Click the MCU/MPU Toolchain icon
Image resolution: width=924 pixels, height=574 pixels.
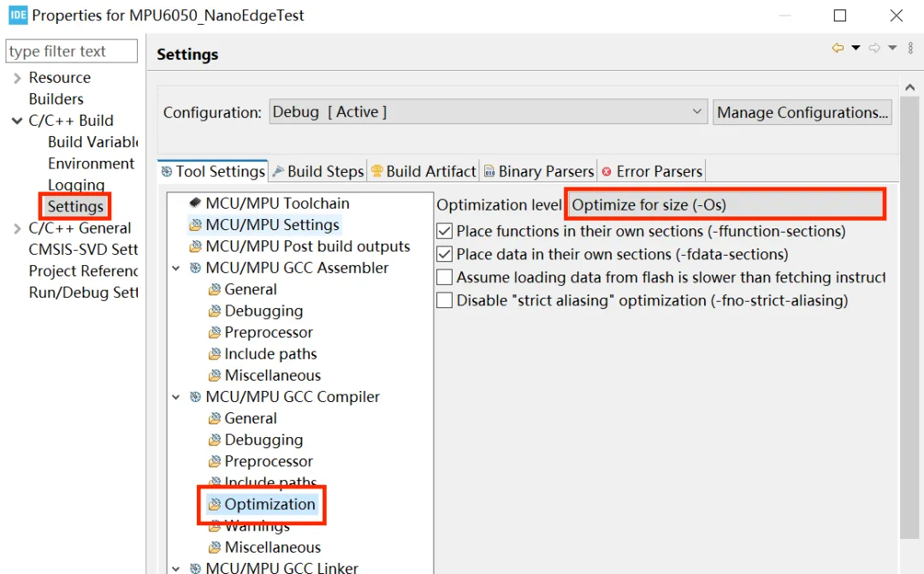click(196, 204)
